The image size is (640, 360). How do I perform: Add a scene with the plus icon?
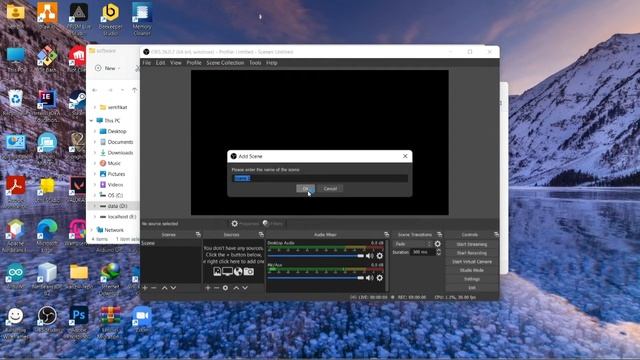point(145,288)
